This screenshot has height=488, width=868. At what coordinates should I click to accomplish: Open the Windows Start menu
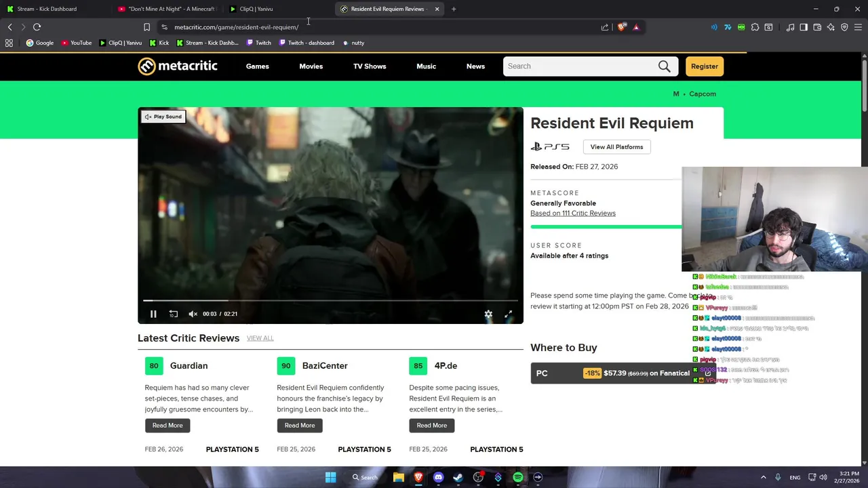pyautogui.click(x=330, y=477)
